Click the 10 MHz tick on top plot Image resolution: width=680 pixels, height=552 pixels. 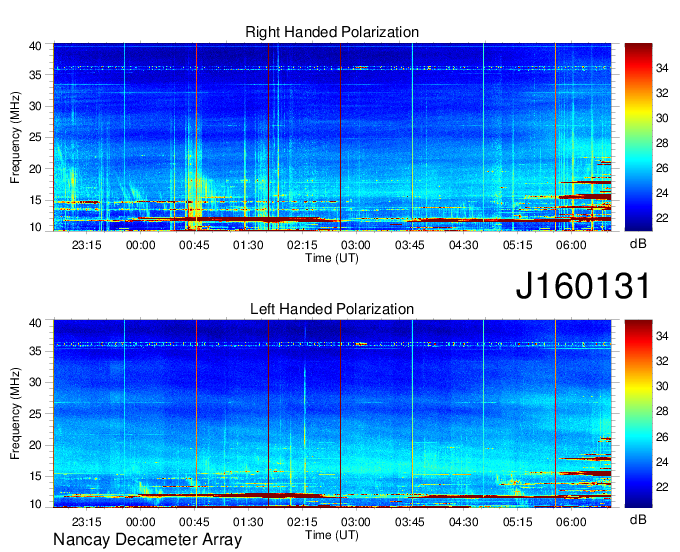tap(35, 227)
